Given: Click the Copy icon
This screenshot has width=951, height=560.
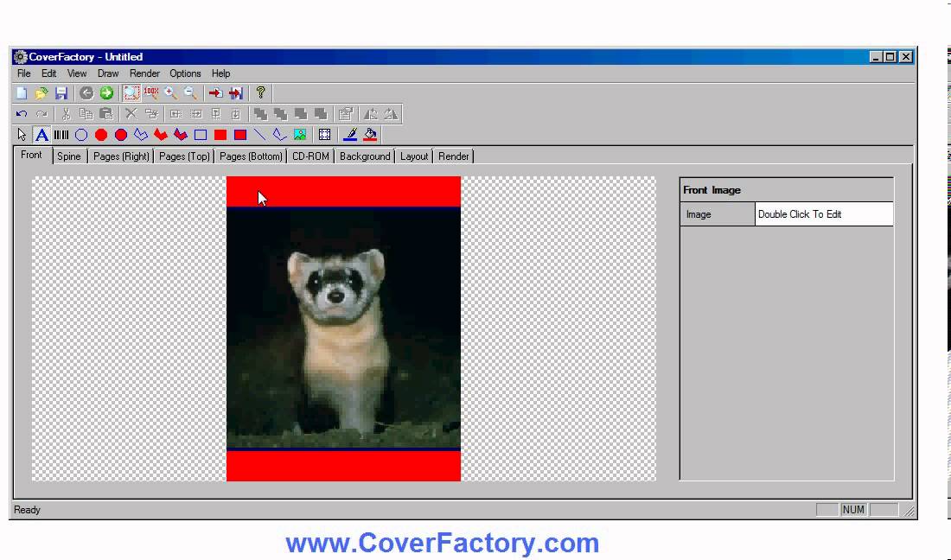Looking at the screenshot, I should pyautogui.click(x=86, y=114).
